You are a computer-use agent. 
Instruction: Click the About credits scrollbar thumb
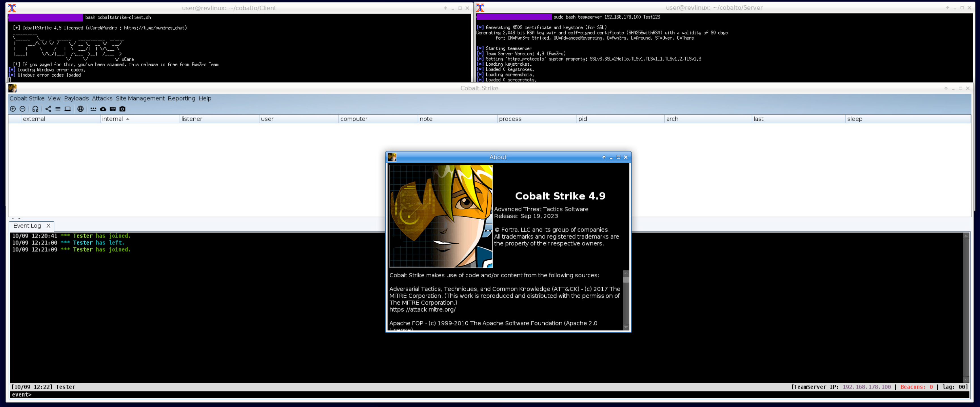click(626, 280)
